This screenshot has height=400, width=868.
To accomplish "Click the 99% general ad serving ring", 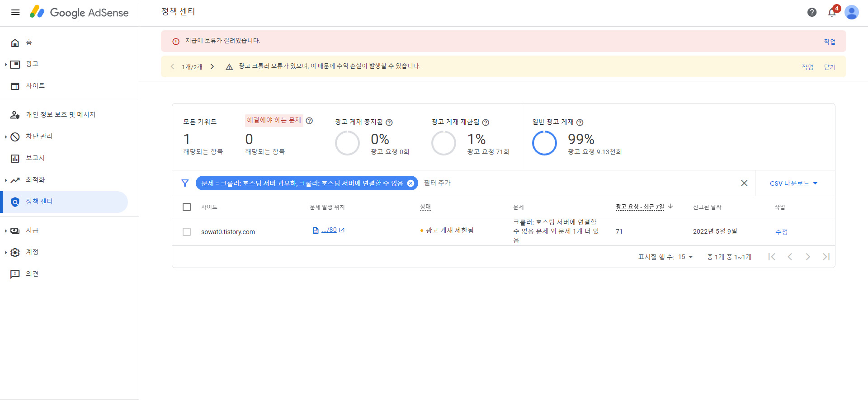I will click(544, 143).
